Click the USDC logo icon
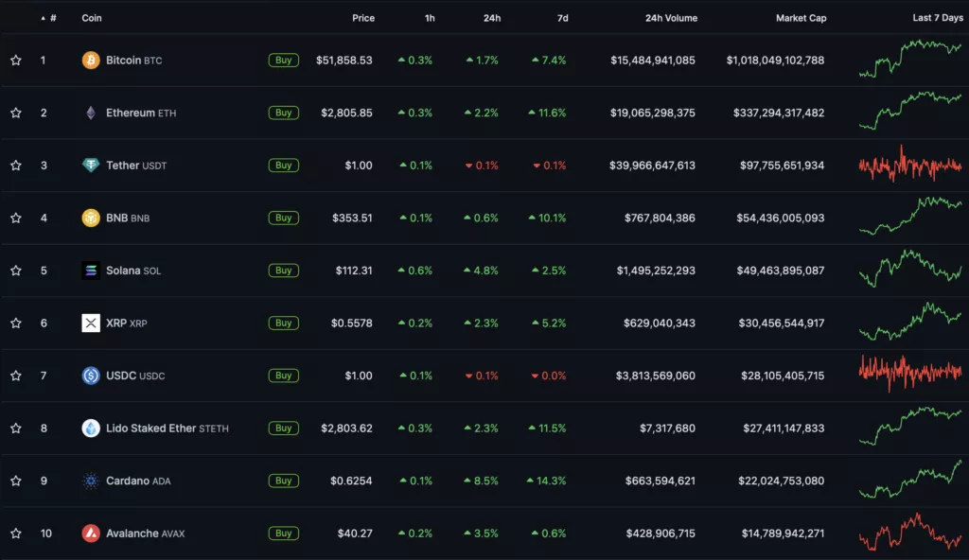 pos(91,376)
